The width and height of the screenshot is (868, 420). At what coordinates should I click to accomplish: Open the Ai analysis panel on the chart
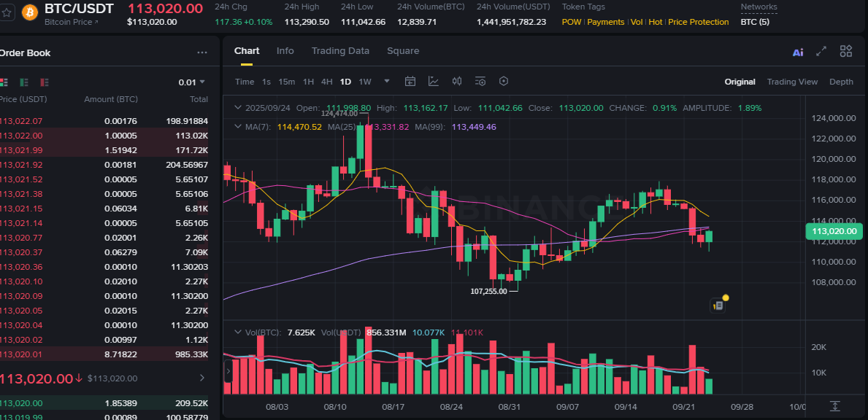[796, 52]
